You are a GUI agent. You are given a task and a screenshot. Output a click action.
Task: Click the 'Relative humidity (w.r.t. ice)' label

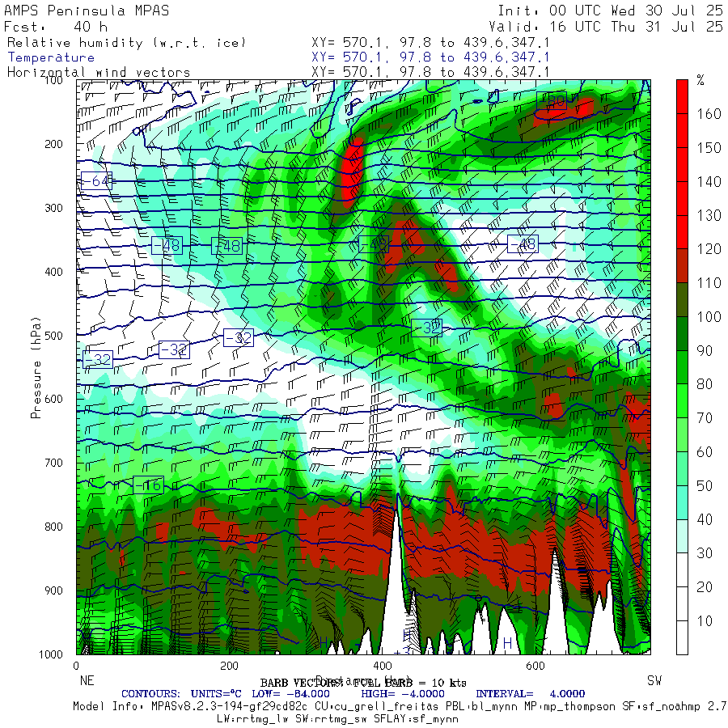[x=126, y=43]
